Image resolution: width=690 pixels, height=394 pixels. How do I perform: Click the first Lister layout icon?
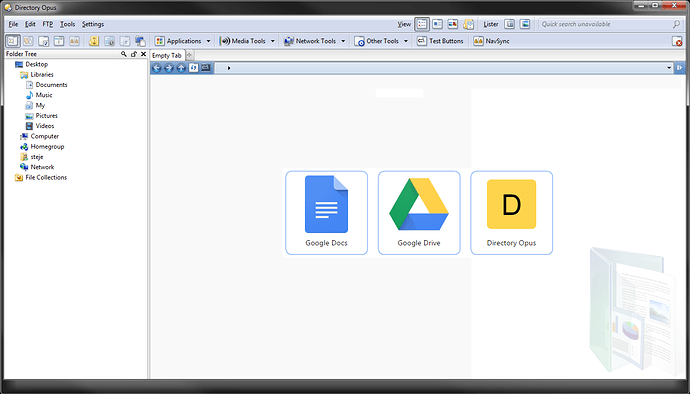[510, 24]
